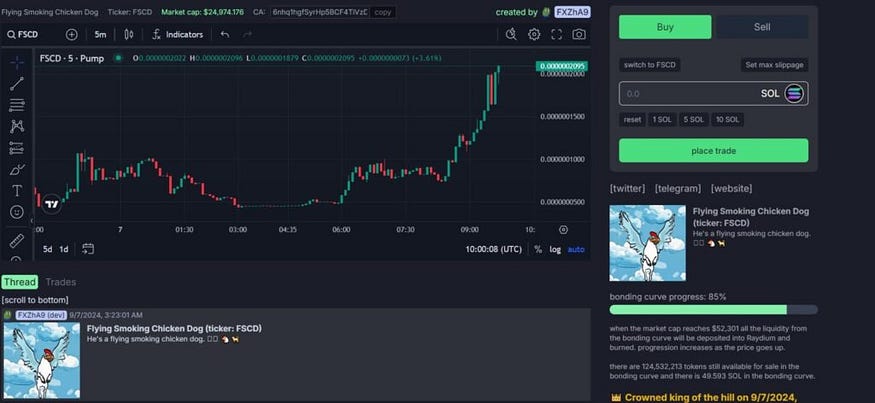Open chart settings gear

coord(534,35)
